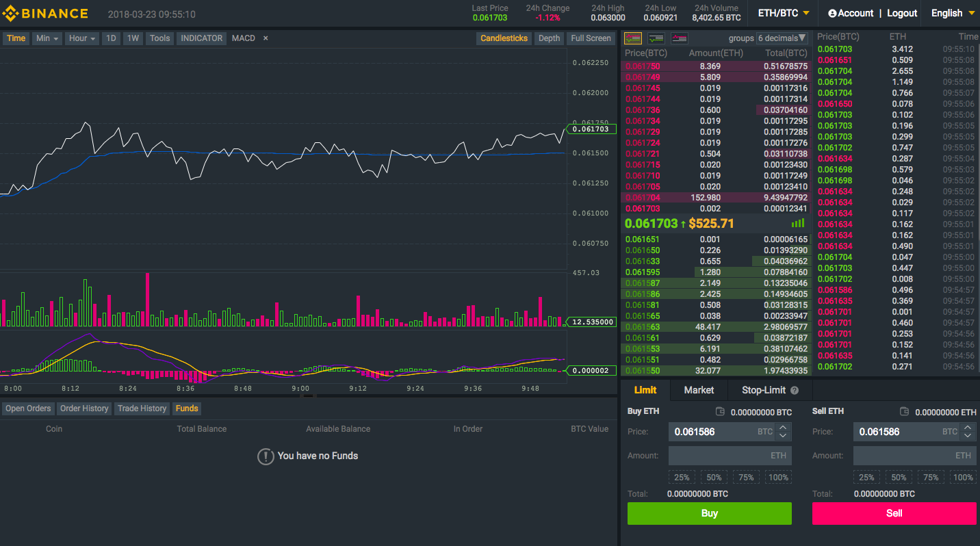Open the Order History tab
Image resolution: width=980 pixels, height=546 pixels.
[84, 408]
